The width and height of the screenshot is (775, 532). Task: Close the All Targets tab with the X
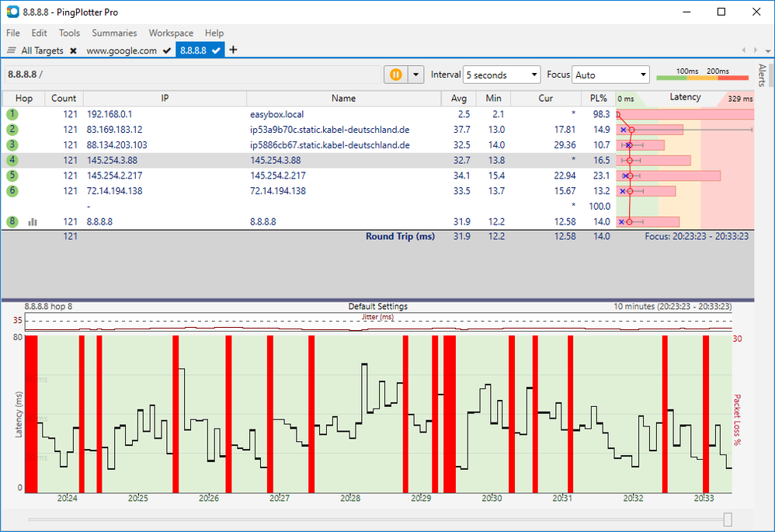(73, 50)
